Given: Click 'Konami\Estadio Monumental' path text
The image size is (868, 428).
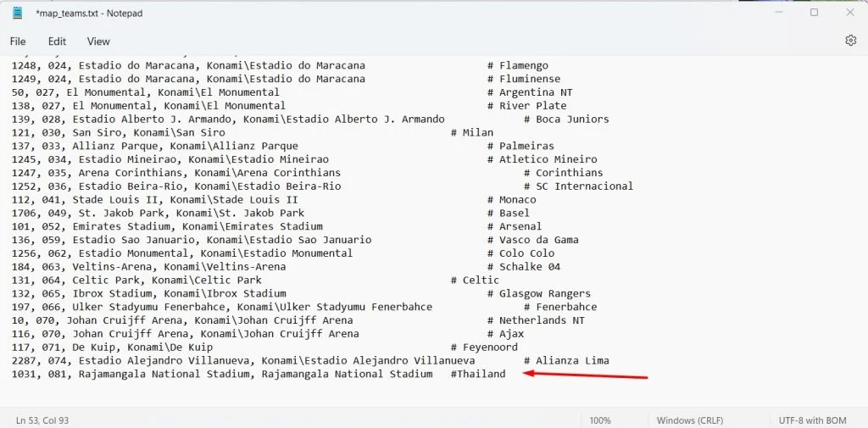Looking at the screenshot, I should (x=277, y=253).
